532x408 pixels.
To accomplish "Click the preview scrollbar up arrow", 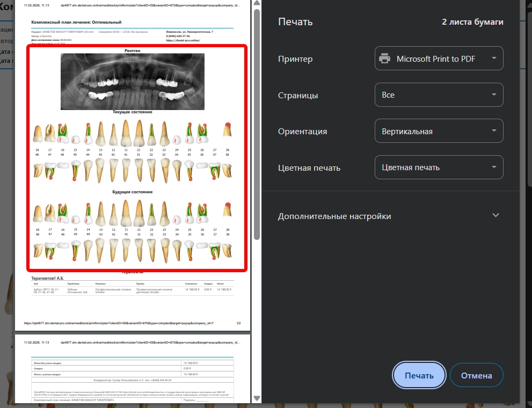I will [257, 4].
